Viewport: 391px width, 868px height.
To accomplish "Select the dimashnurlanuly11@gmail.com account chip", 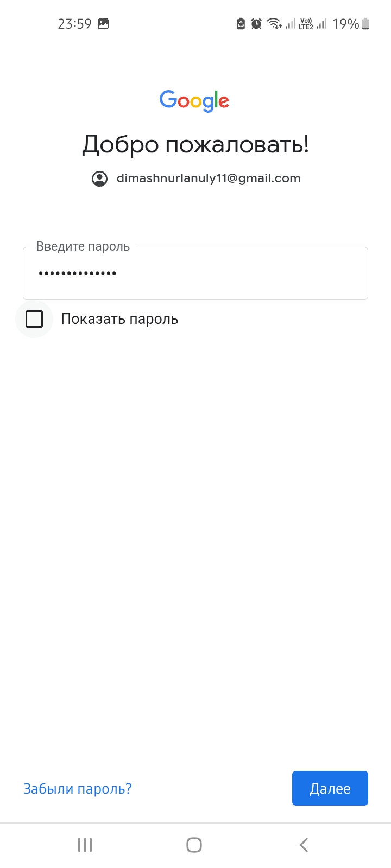I will click(x=196, y=178).
